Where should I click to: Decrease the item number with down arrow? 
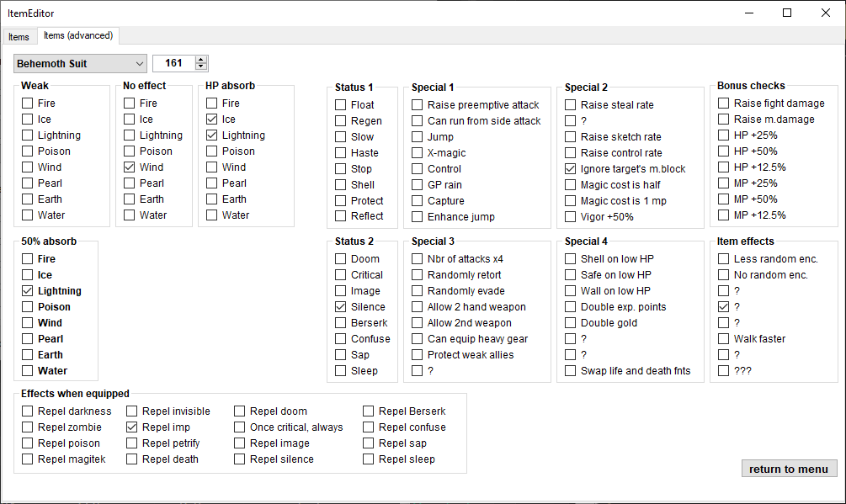point(201,66)
